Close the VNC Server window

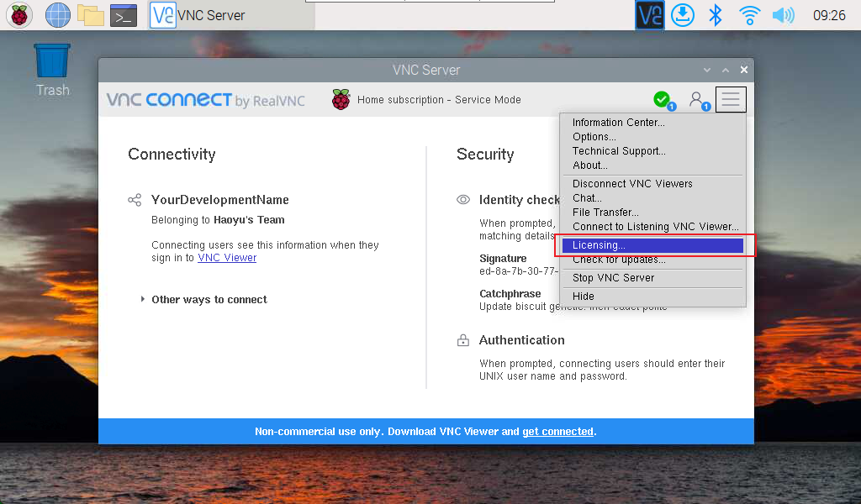pos(744,70)
